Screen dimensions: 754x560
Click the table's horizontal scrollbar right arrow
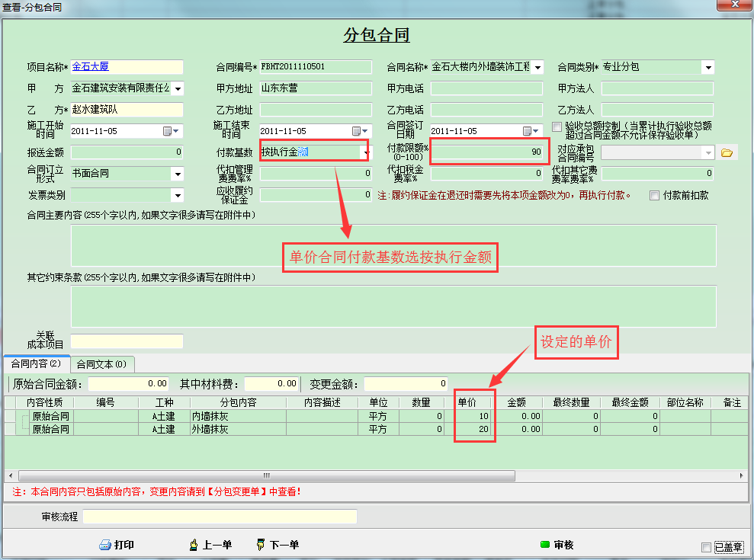[743, 475]
